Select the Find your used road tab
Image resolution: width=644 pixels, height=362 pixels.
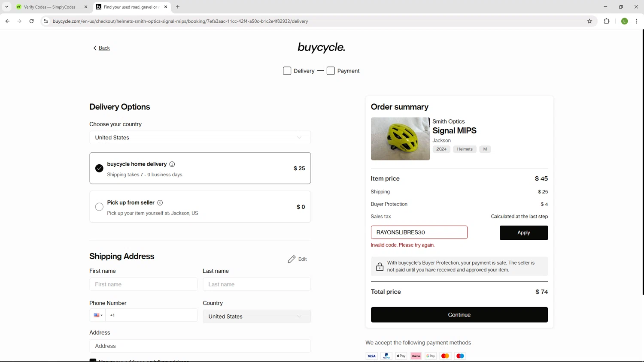coord(131,7)
